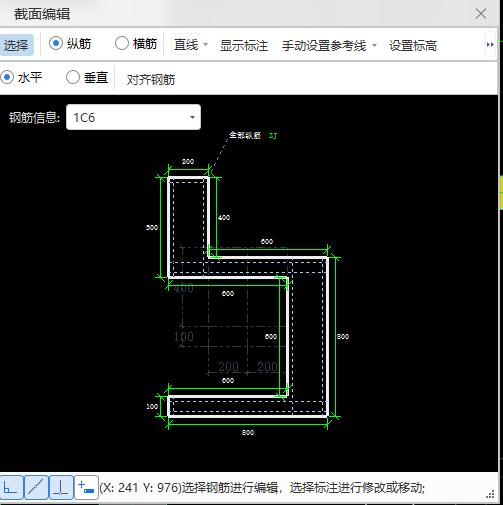Image resolution: width=503 pixels, height=505 pixels.
Task: Select the 800 dimension below the section
Action: [x=248, y=433]
